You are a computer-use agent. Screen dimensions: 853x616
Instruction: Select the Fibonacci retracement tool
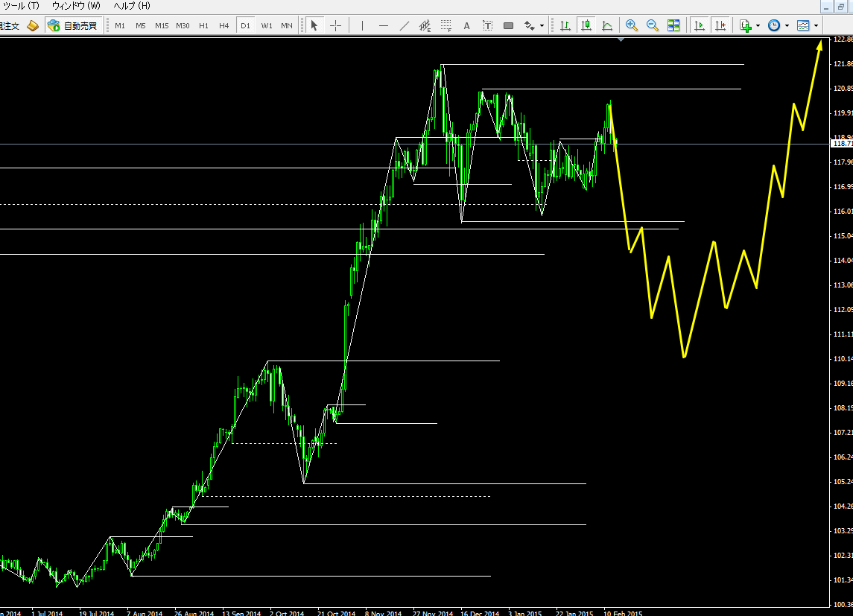(x=446, y=25)
